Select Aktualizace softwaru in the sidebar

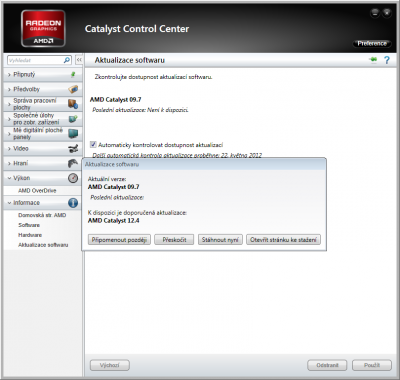pyautogui.click(x=43, y=245)
